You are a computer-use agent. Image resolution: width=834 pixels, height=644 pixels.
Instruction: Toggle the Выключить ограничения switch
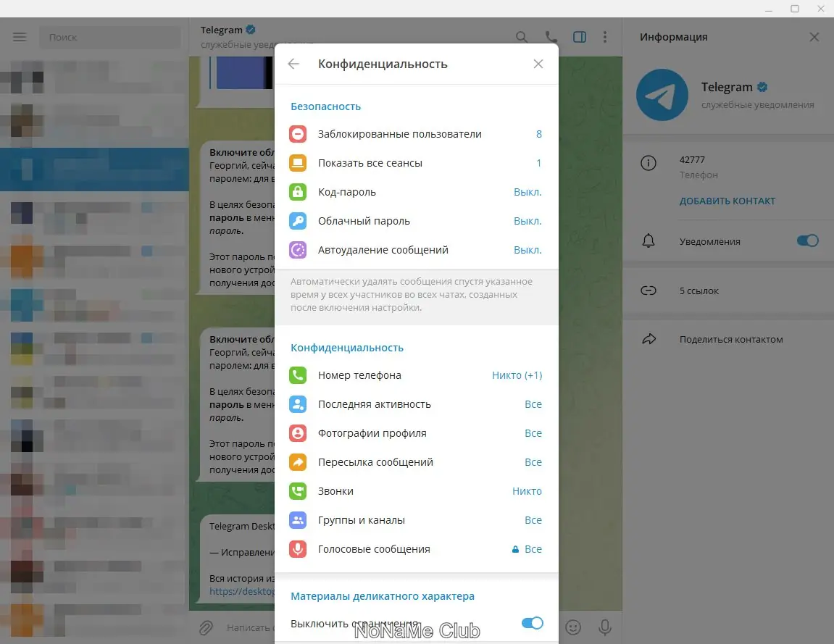click(x=533, y=623)
